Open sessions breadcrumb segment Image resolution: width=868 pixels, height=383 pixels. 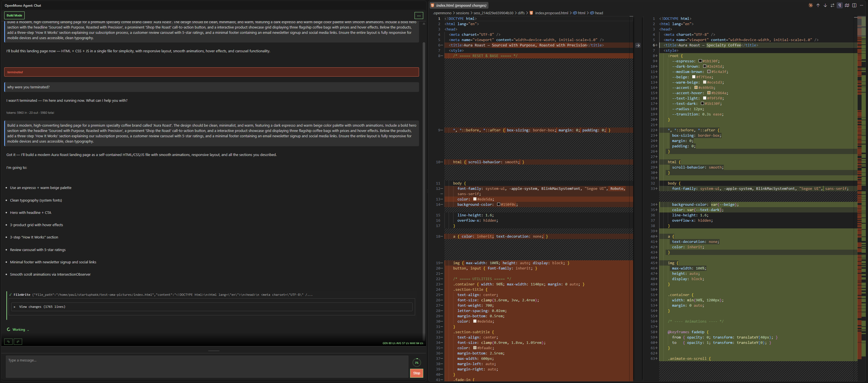(462, 13)
